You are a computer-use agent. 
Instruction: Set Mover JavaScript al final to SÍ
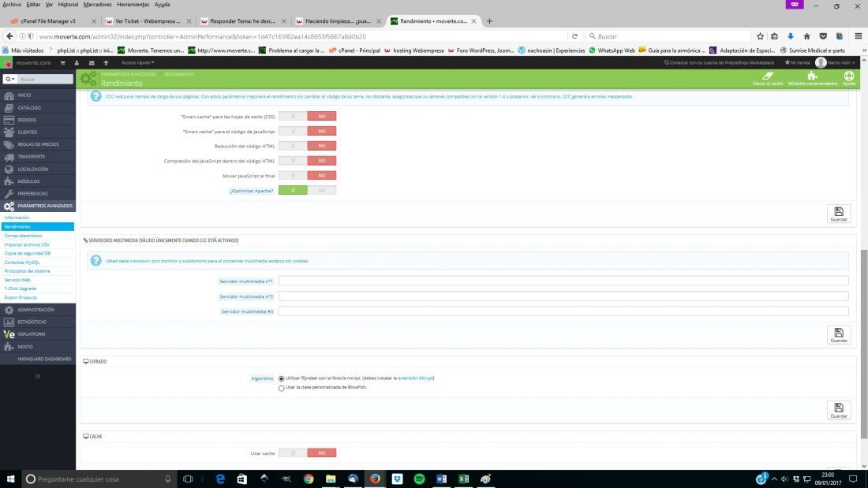(293, 175)
